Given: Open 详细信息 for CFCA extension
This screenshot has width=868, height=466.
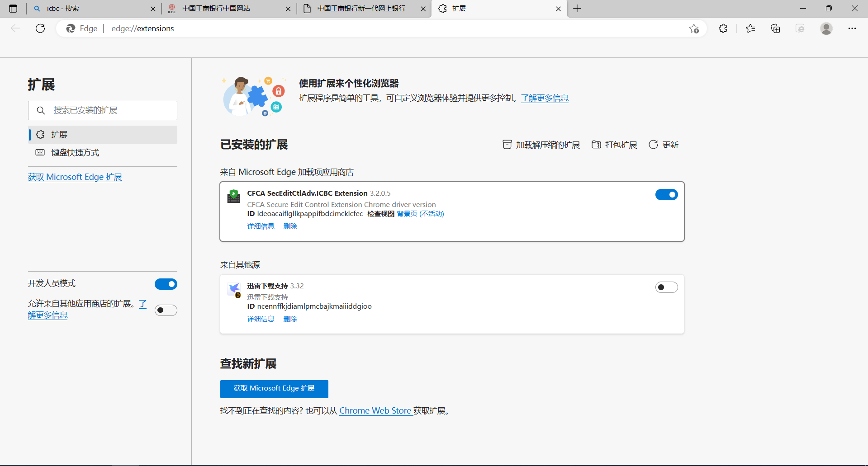Looking at the screenshot, I should point(261,226).
